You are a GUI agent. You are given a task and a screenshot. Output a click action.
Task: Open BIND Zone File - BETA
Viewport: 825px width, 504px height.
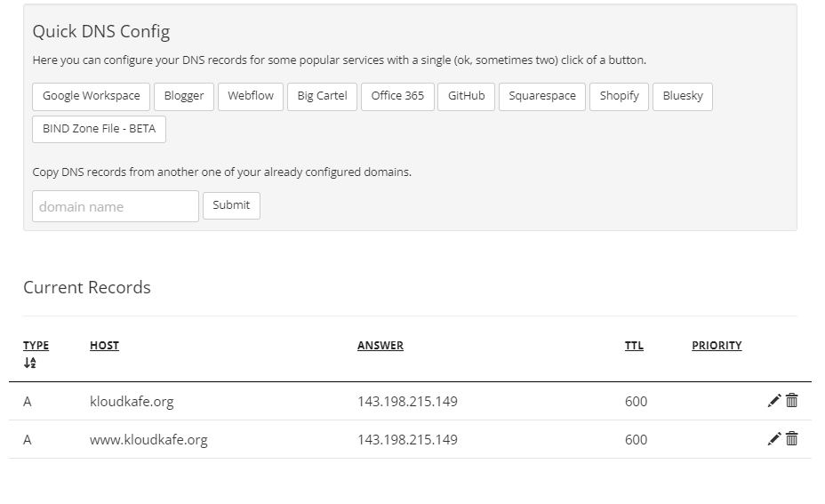click(x=99, y=129)
